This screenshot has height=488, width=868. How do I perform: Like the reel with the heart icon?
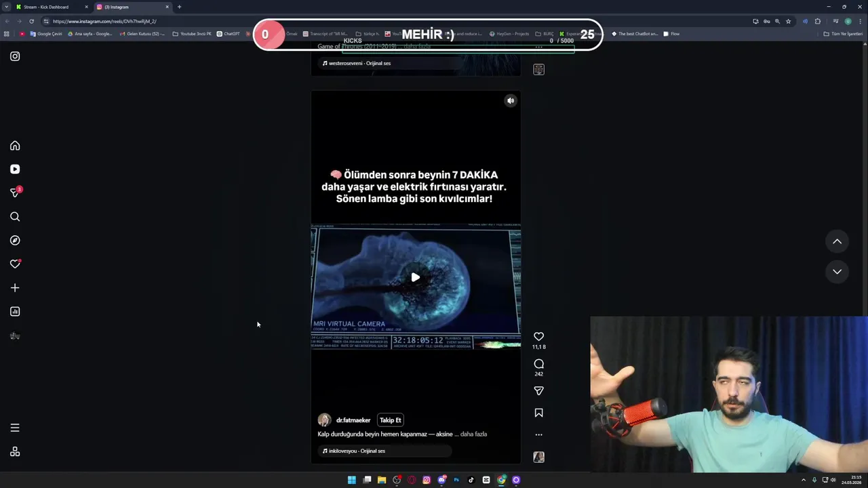pos(538,336)
